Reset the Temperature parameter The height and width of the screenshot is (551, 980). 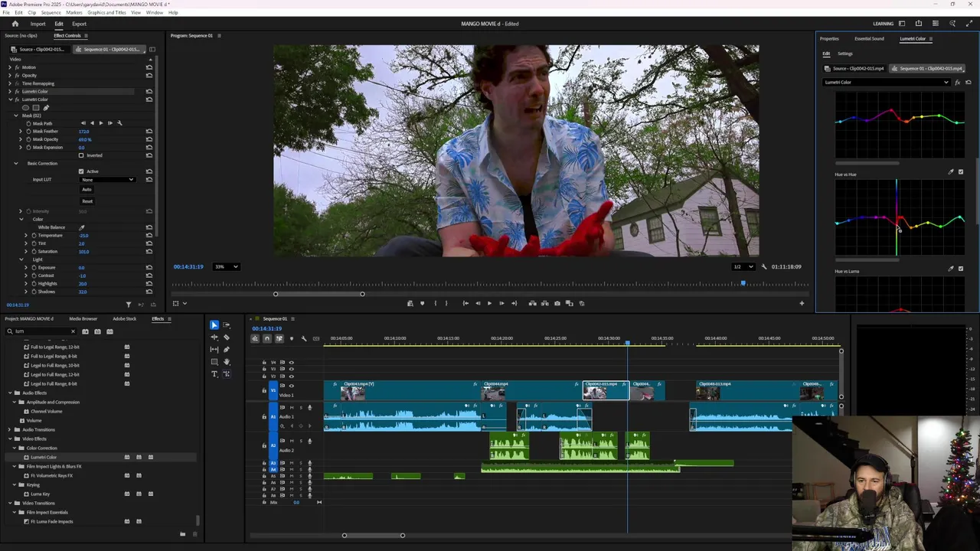tap(149, 235)
